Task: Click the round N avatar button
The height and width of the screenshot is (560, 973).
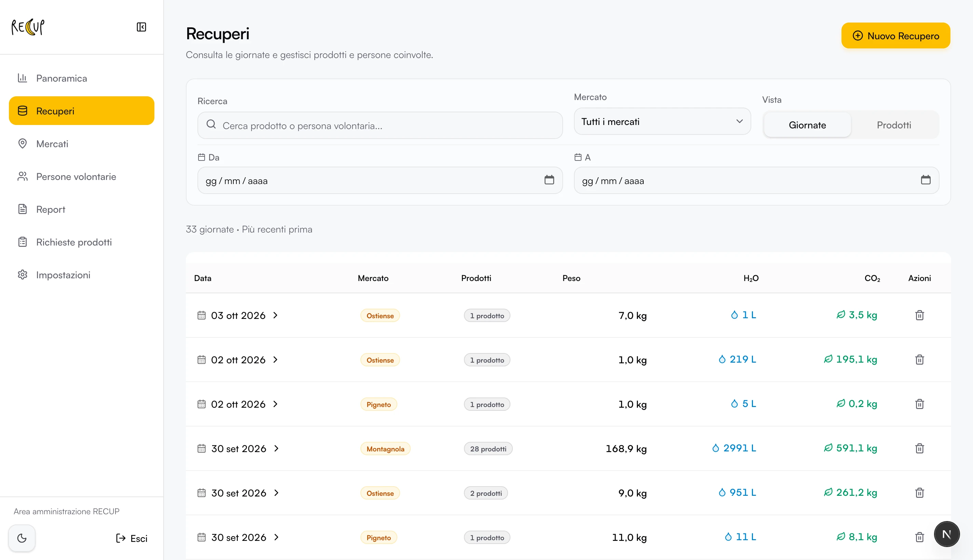Action: point(946,534)
